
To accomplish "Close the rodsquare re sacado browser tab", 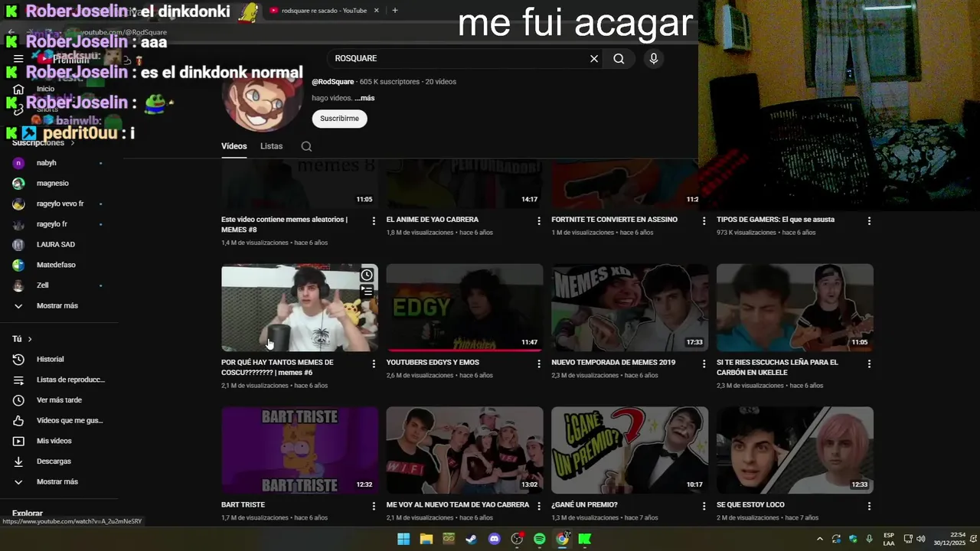I will 376,11.
